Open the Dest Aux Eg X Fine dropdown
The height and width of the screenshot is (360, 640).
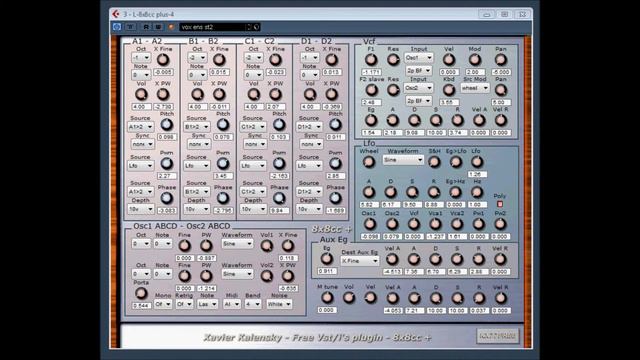click(x=360, y=260)
